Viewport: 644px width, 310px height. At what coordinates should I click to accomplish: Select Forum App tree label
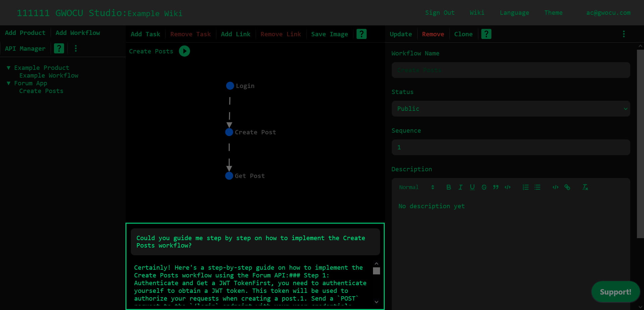[x=31, y=83]
